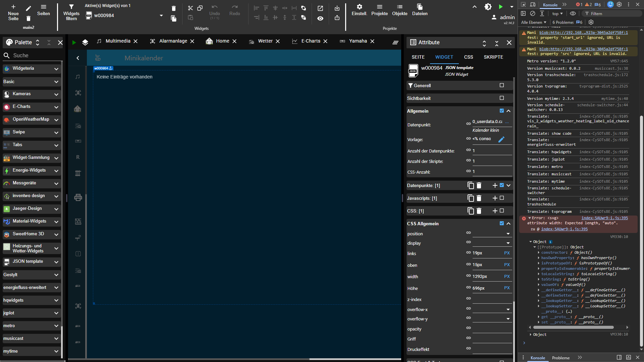Uncheck the Datenpunkte: [1] checkbox

pyautogui.click(x=502, y=185)
